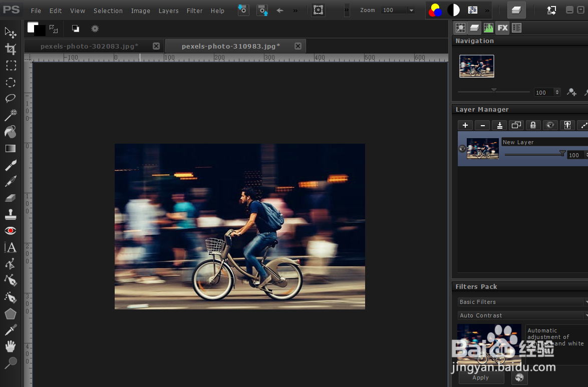The height and width of the screenshot is (387, 588).
Task: Open the Layers menu
Action: pos(168,11)
